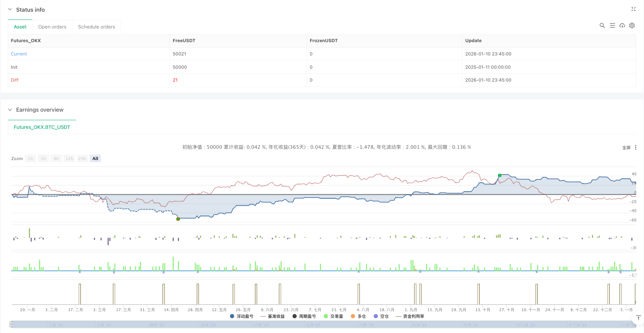Switch to the Open orders tab

pos(52,27)
